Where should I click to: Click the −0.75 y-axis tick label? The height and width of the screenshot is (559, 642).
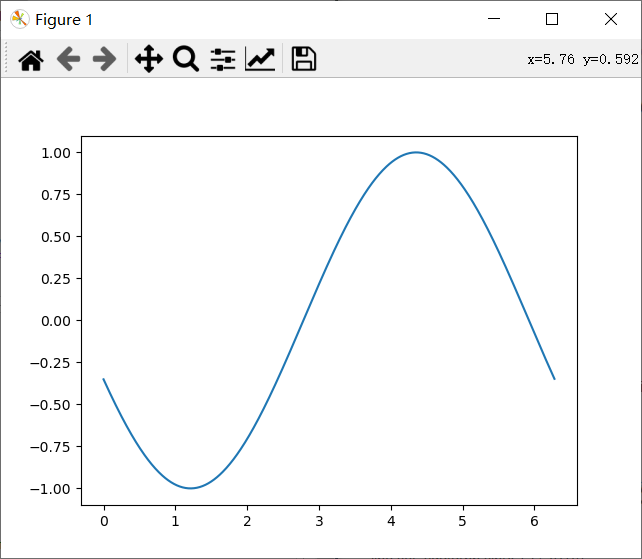point(50,447)
